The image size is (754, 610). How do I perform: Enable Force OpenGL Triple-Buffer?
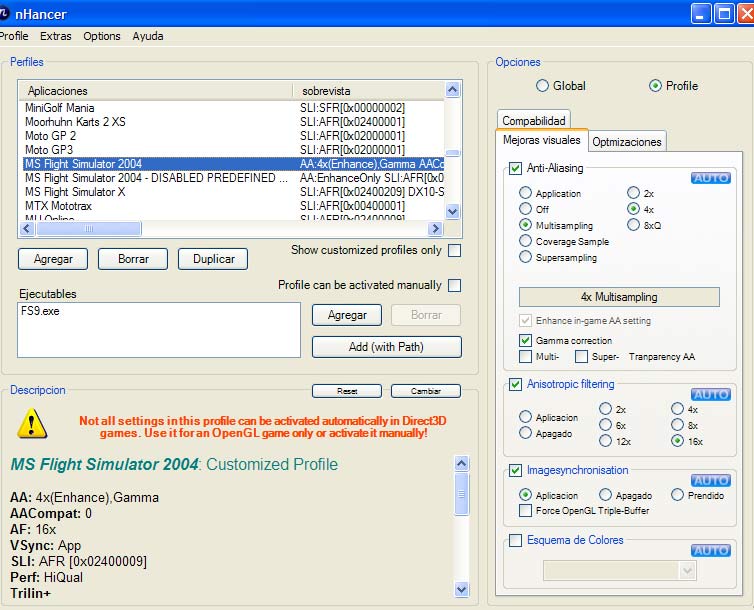click(x=526, y=511)
